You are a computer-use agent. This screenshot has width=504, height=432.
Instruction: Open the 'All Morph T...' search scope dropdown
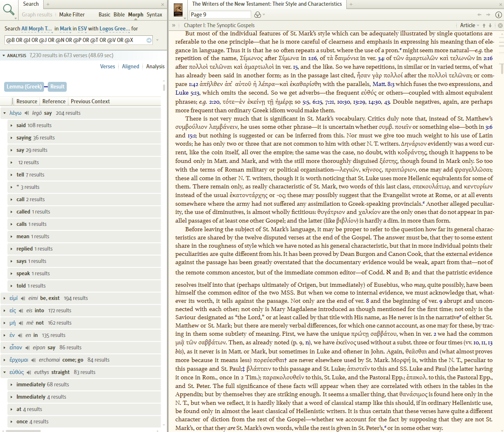(37, 29)
